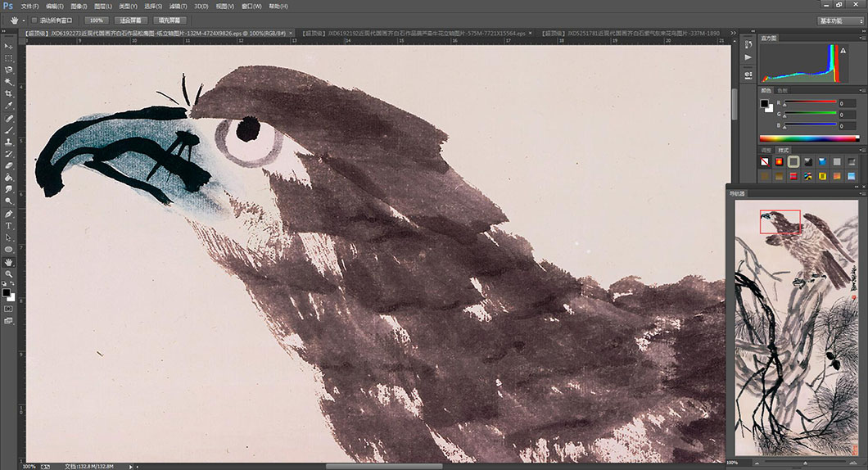Select the Path Selection tool
The width and height of the screenshot is (868, 470).
point(8,237)
